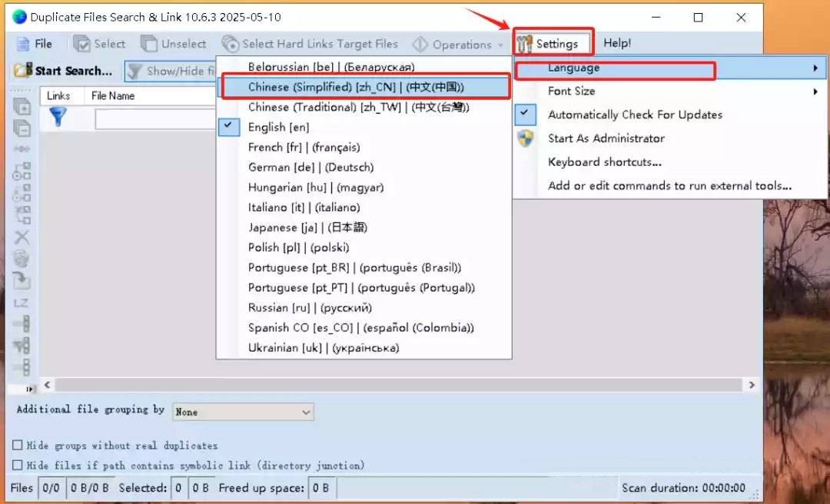Screen dimensions: 830x504
Task: Click the expand all groups icon
Action: point(22,107)
